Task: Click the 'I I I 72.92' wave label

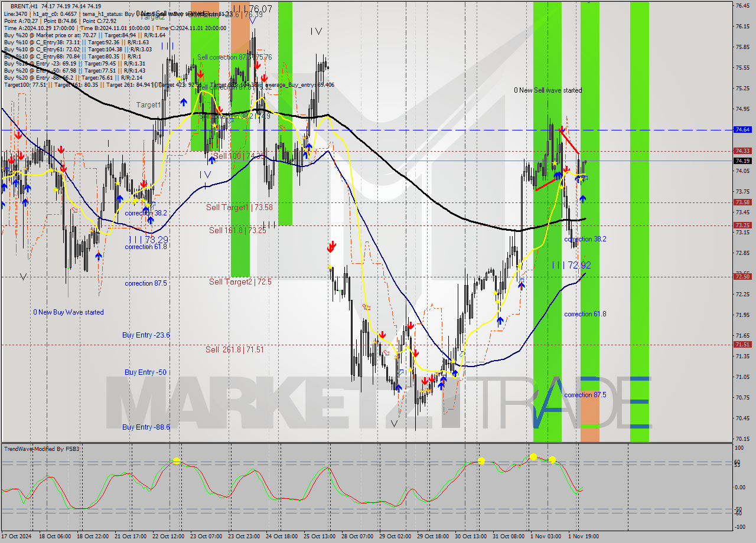Action: [x=571, y=266]
